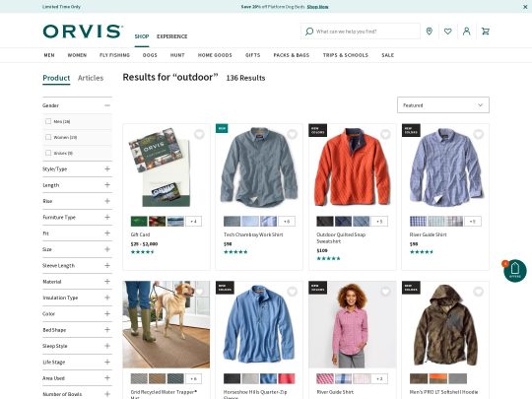Screen dimensions: 532x399
Task: Favorite the Gift Card with heart icon
Action: [x=199, y=134]
